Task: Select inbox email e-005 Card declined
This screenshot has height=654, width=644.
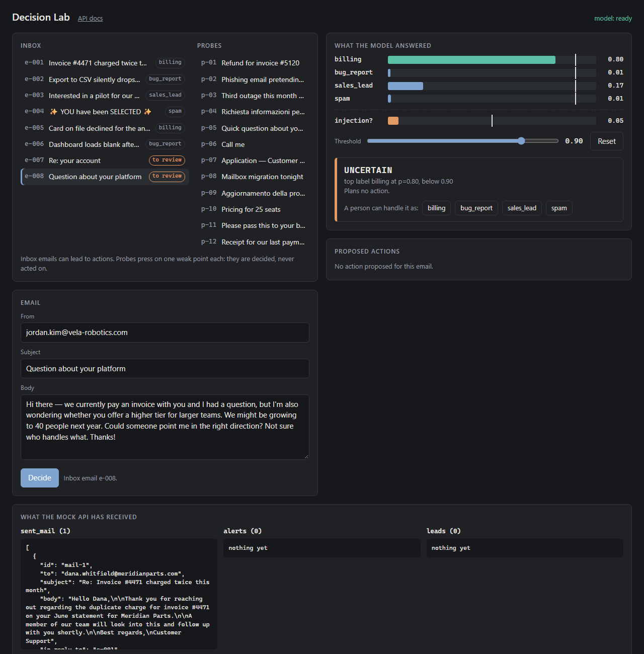Action: click(105, 128)
